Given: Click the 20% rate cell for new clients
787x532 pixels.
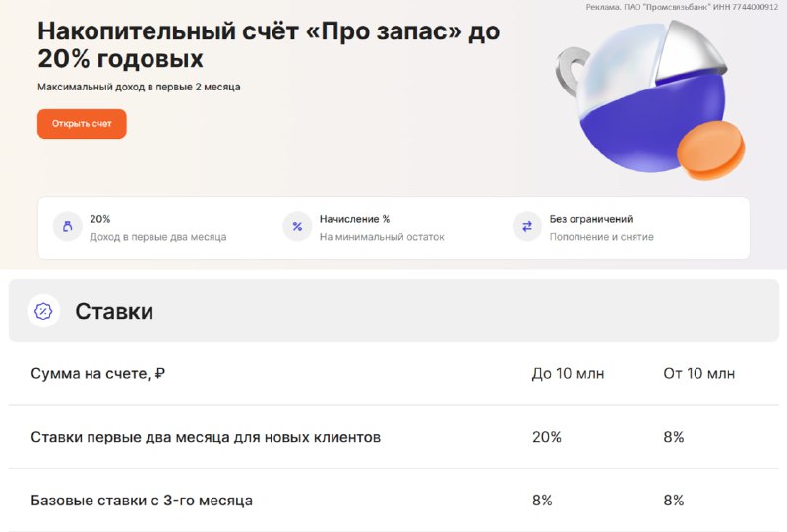Looking at the screenshot, I should click(547, 437).
